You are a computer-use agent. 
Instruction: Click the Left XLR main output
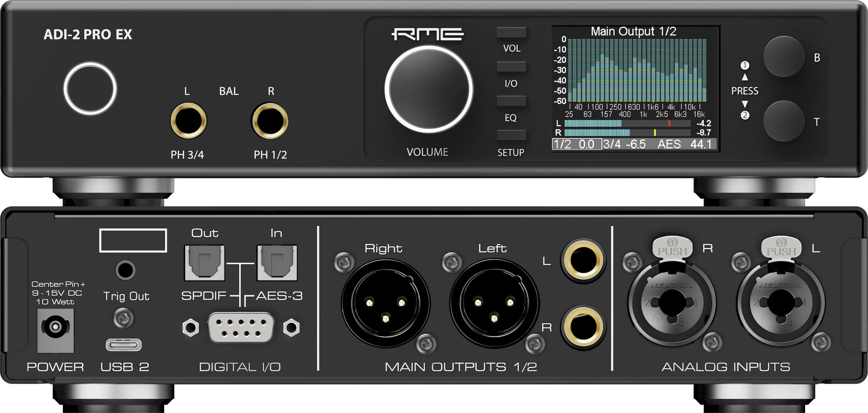coord(494,303)
